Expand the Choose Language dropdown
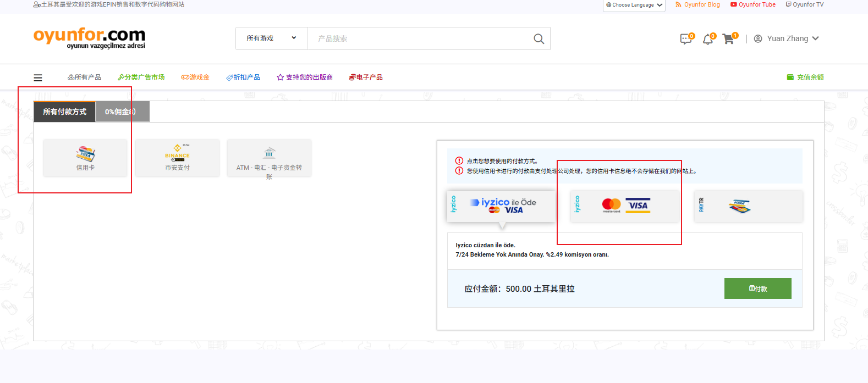 coord(634,5)
